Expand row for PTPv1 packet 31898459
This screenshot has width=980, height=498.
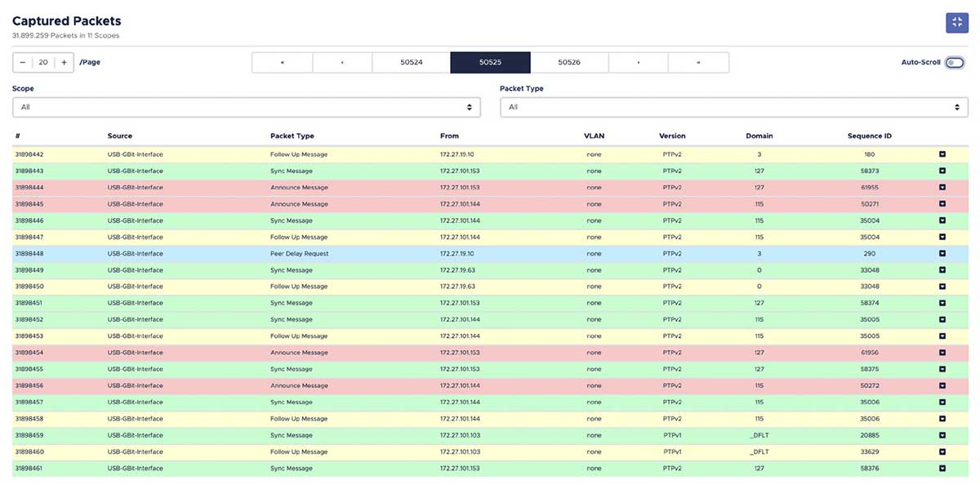click(942, 435)
